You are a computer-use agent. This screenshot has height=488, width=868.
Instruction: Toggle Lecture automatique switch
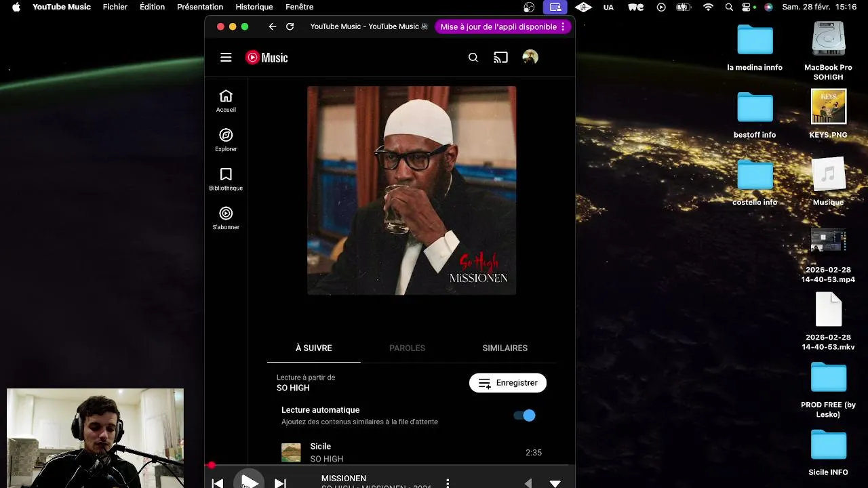pos(525,415)
